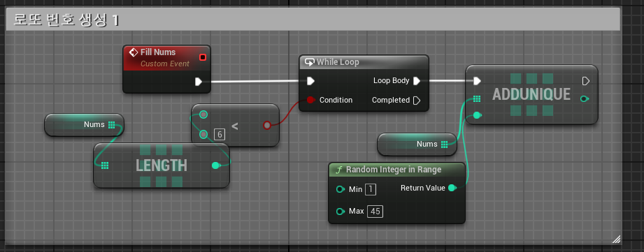Click ADDUNIQUE input execution pin
The height and width of the screenshot is (252, 644).
click(x=477, y=81)
